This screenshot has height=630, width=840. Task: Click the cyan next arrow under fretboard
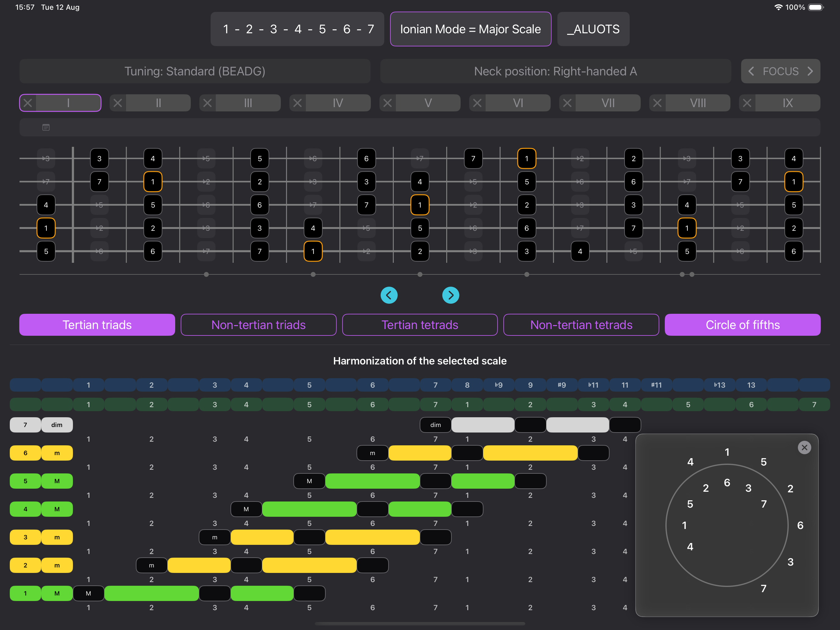tap(451, 295)
